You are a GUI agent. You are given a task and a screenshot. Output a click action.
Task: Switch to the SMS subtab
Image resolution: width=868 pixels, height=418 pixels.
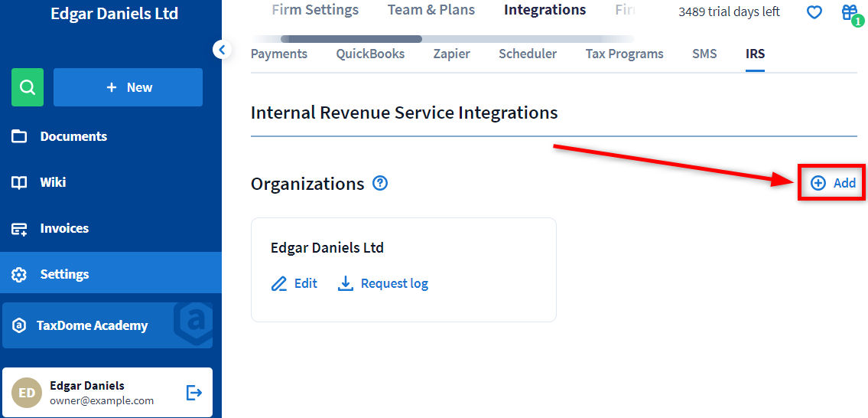pos(704,54)
